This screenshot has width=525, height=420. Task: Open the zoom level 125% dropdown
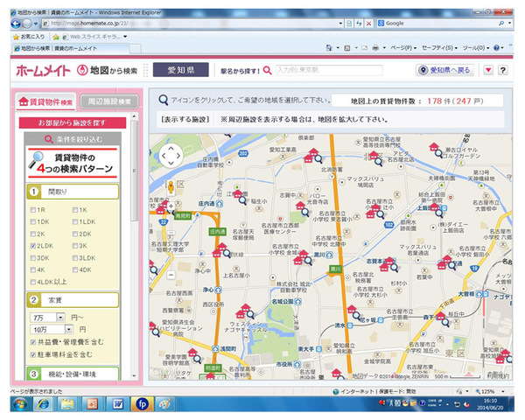coord(503,391)
